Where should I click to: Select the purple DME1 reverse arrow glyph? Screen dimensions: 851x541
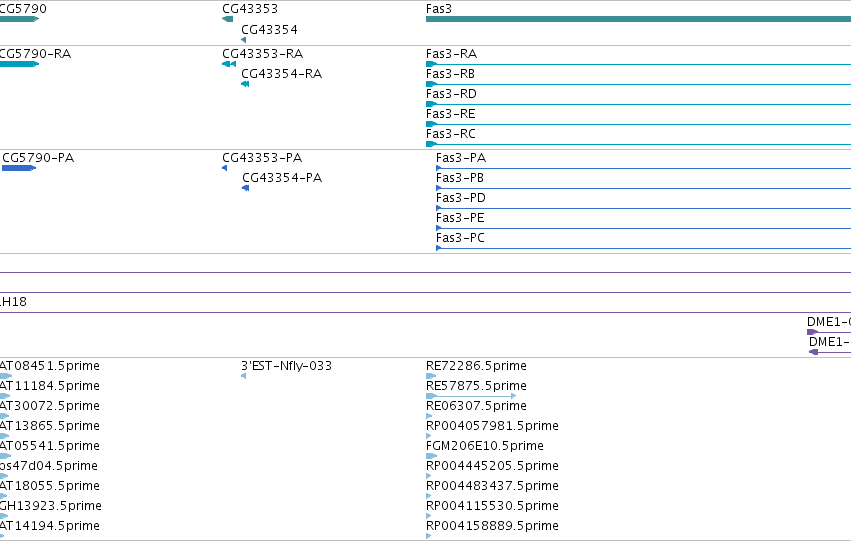[814, 352]
